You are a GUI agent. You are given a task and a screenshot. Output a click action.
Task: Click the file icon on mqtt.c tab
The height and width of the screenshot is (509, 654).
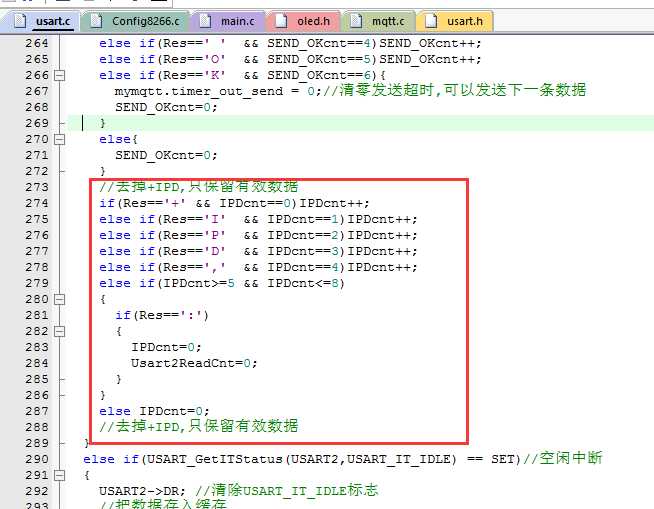tap(356, 21)
